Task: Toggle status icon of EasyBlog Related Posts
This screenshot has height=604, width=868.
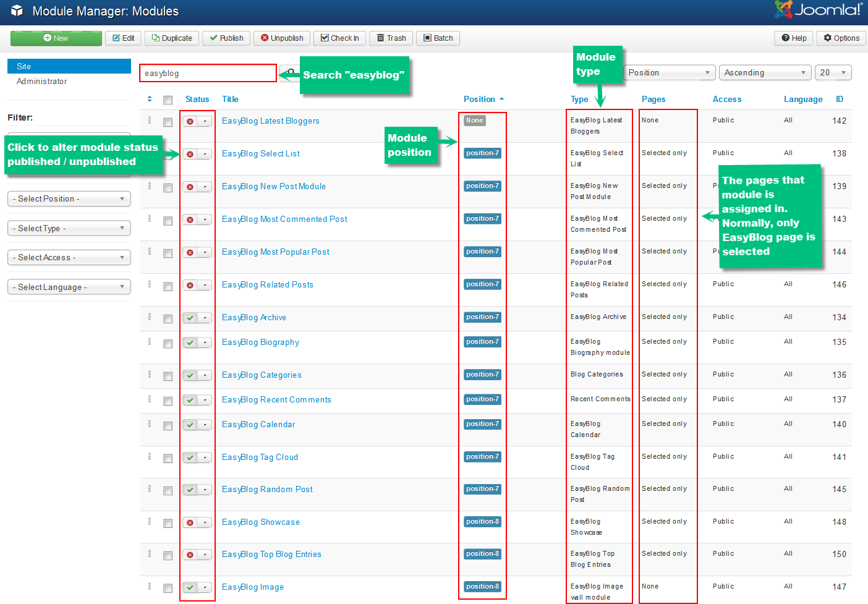Action: pos(190,285)
